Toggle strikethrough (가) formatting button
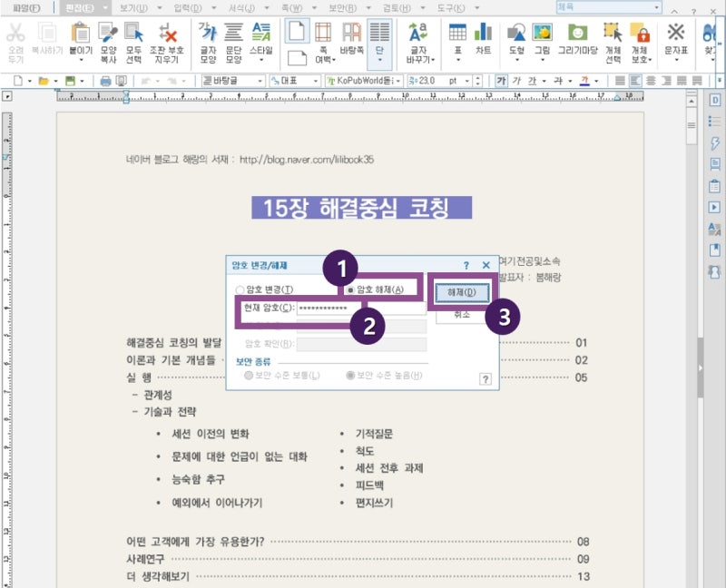Viewport: 726px width, 588px height. coord(558,81)
